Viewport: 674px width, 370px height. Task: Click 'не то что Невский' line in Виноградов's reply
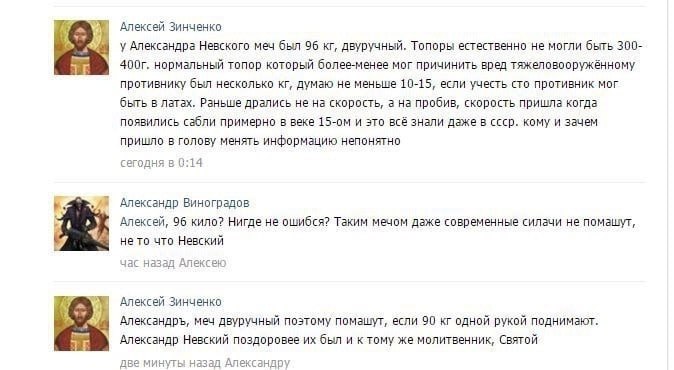tap(172, 241)
